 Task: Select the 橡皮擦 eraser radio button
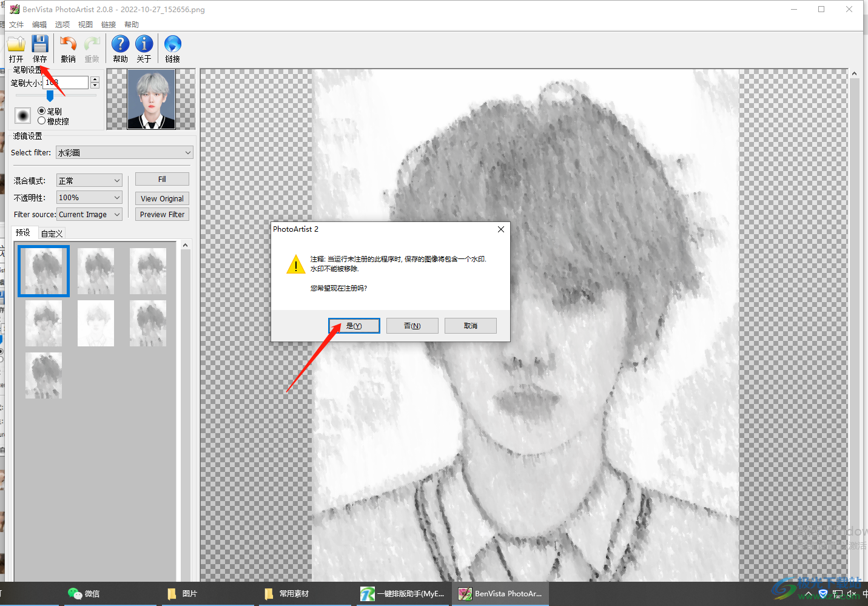tap(41, 121)
